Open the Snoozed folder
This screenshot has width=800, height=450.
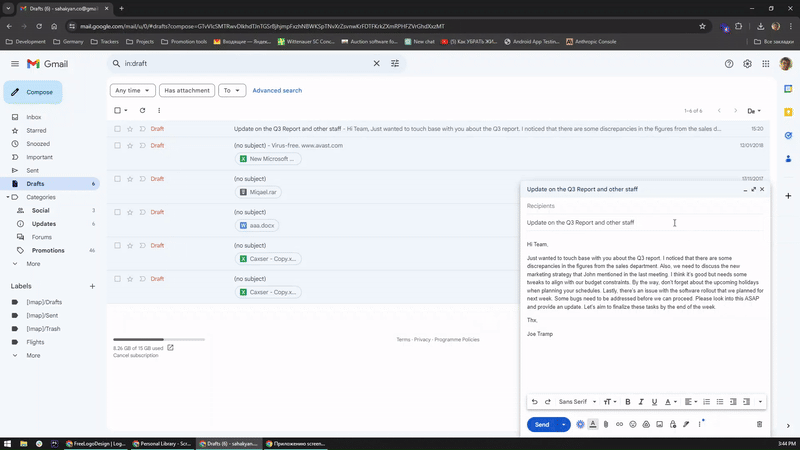[38, 144]
